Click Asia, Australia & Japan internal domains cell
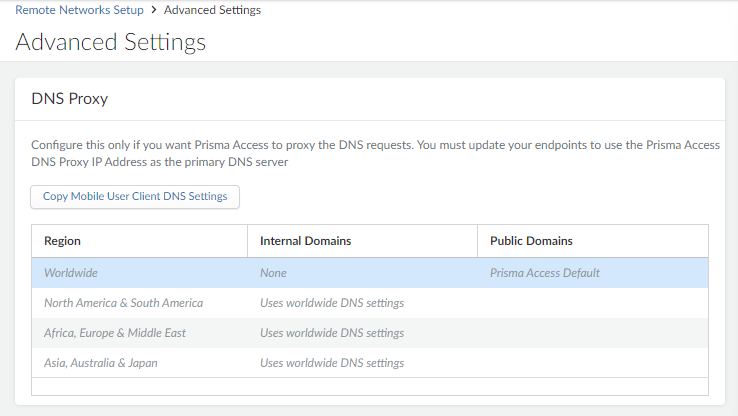This screenshot has width=738, height=416. point(331,363)
